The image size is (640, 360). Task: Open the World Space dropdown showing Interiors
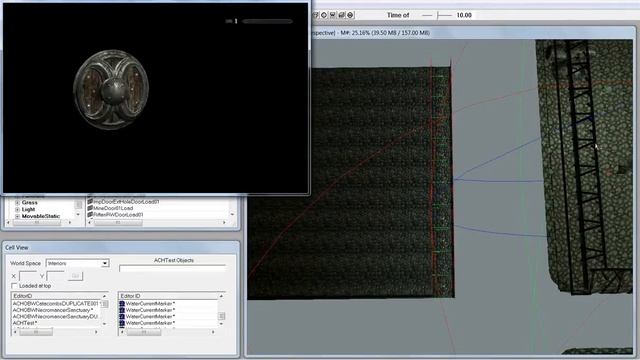tap(78, 263)
